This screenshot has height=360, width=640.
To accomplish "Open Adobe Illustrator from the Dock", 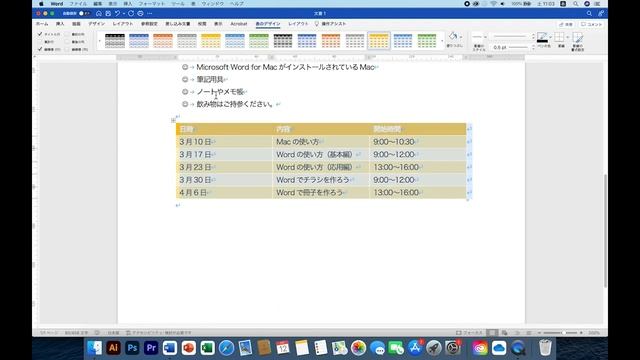I will [113, 348].
